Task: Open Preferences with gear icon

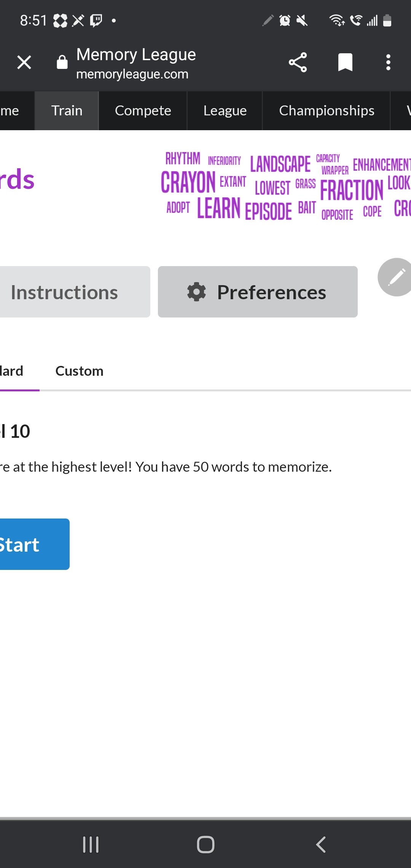Action: click(258, 292)
